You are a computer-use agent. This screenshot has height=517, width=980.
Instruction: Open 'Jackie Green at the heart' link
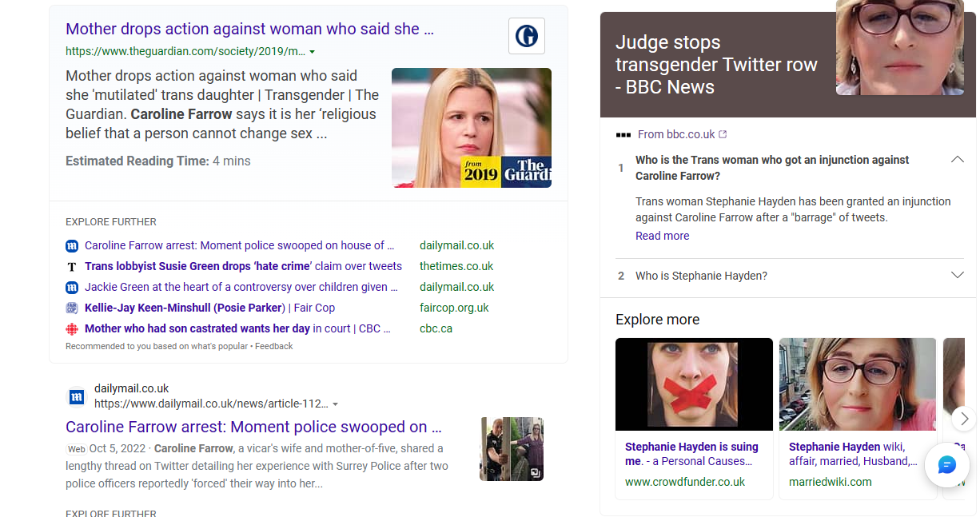241,287
